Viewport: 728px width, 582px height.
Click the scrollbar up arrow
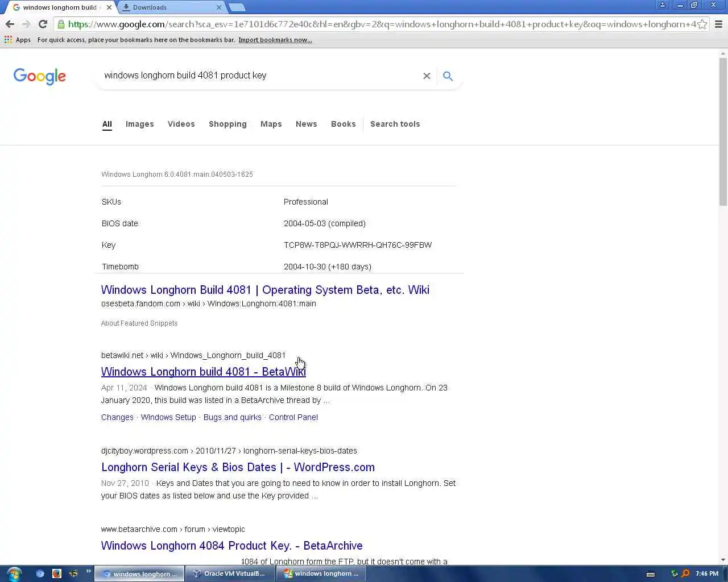(723, 53)
